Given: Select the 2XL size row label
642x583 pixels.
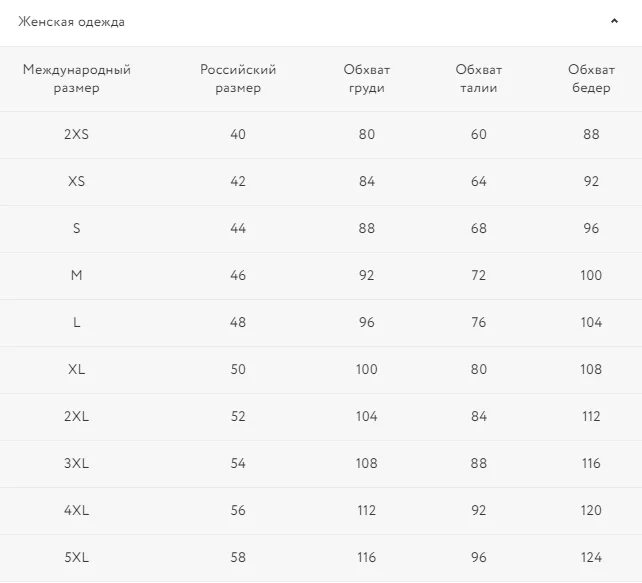Looking at the screenshot, I should point(77,416).
